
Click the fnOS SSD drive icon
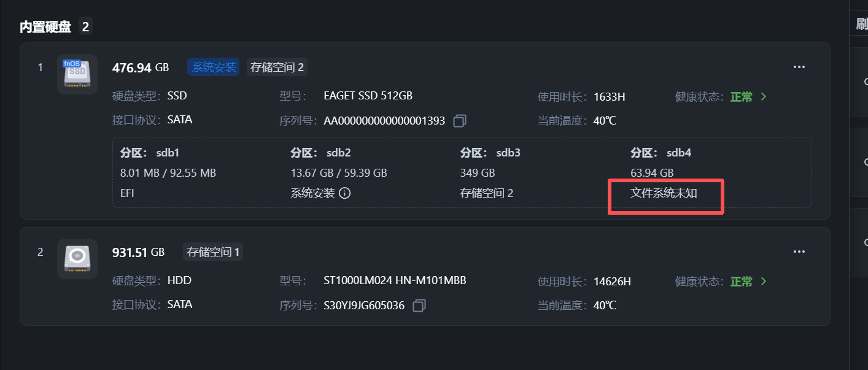pos(77,74)
